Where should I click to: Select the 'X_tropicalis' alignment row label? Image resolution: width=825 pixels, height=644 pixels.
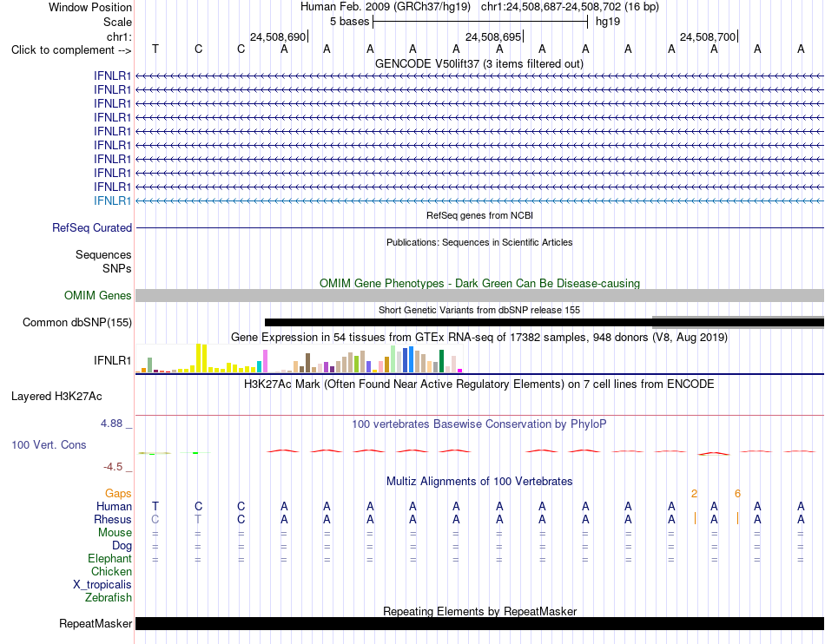click(x=102, y=585)
